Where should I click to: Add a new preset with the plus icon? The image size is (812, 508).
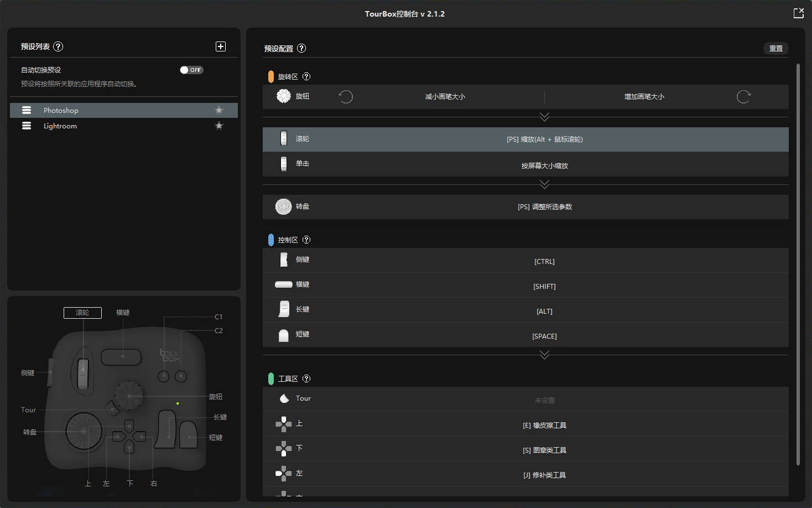pos(221,46)
